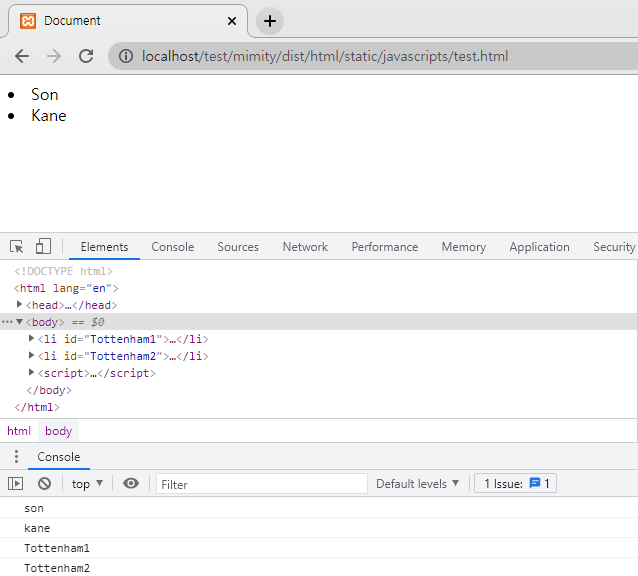Select the closing /html tag line
Image resolution: width=638 pixels, height=576 pixels.
click(37, 407)
